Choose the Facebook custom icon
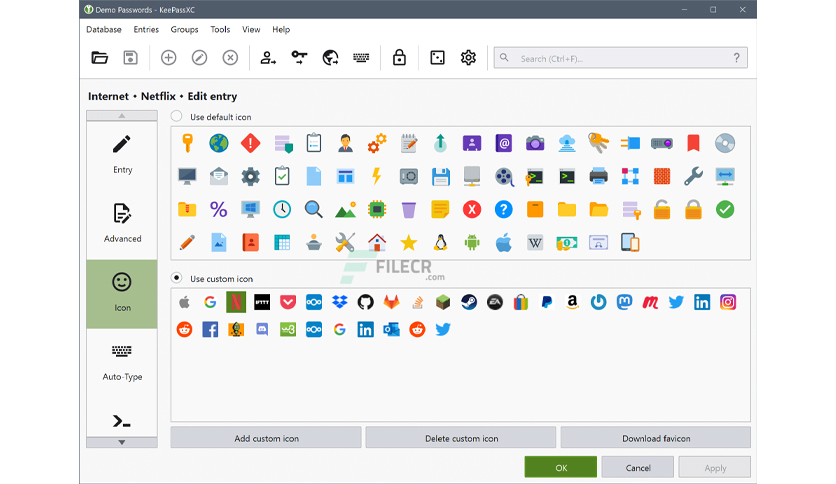 (x=210, y=329)
